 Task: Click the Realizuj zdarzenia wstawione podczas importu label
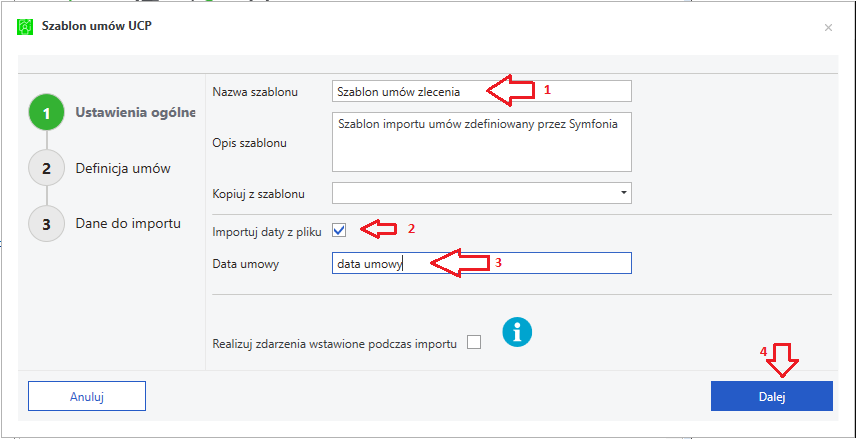334,344
